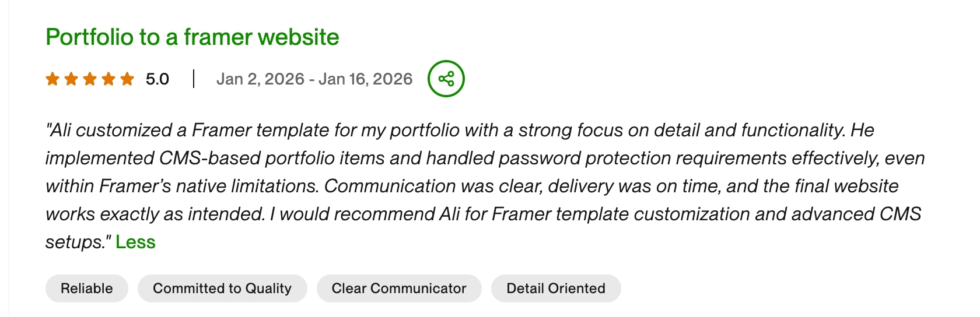Click the review line starting "implemented CMS-based"
980x317 pixels.
pyautogui.click(x=484, y=158)
